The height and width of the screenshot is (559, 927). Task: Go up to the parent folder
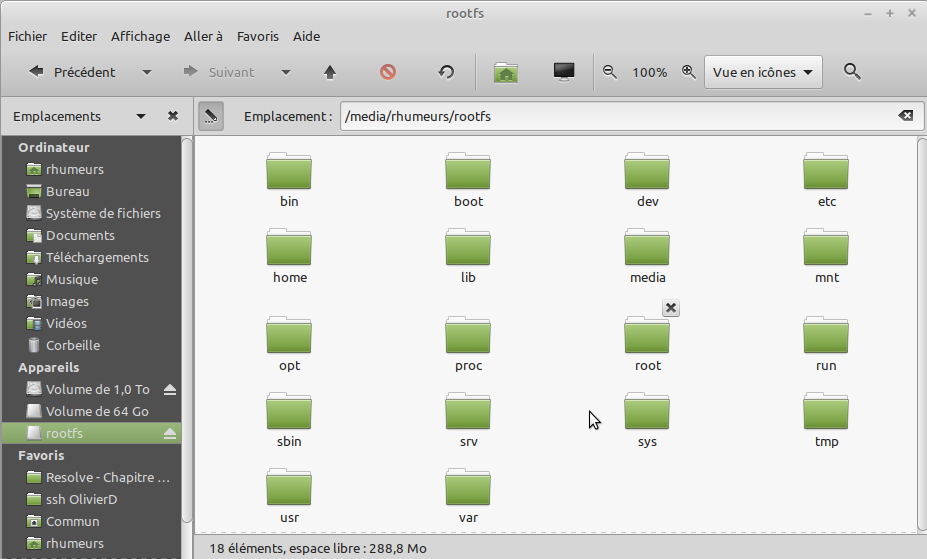330,72
